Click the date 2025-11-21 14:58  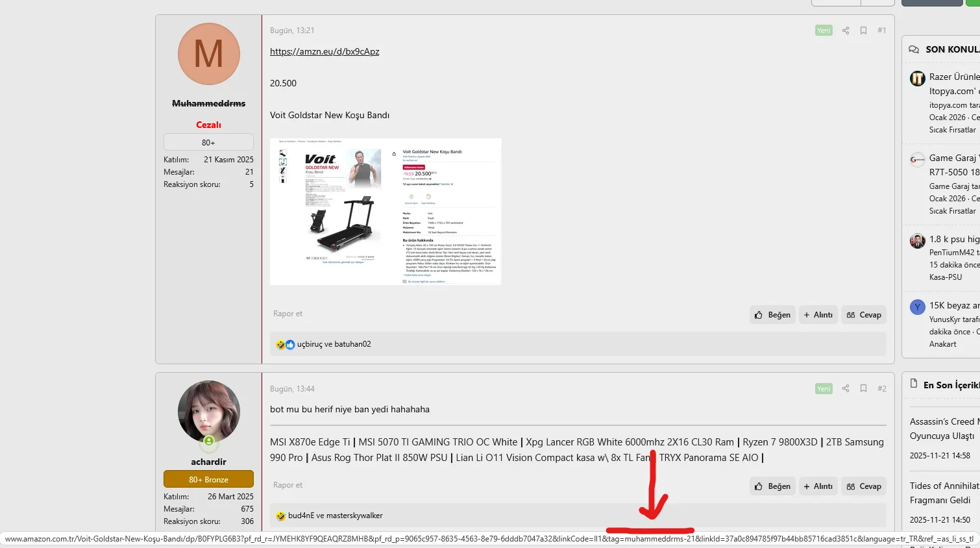tap(940, 456)
